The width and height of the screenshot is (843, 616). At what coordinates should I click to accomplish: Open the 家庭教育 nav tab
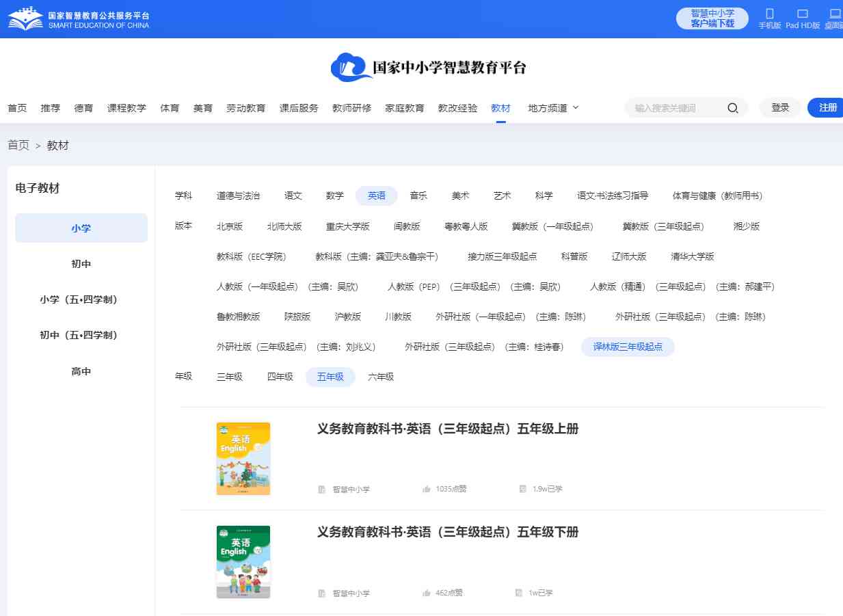(x=405, y=108)
